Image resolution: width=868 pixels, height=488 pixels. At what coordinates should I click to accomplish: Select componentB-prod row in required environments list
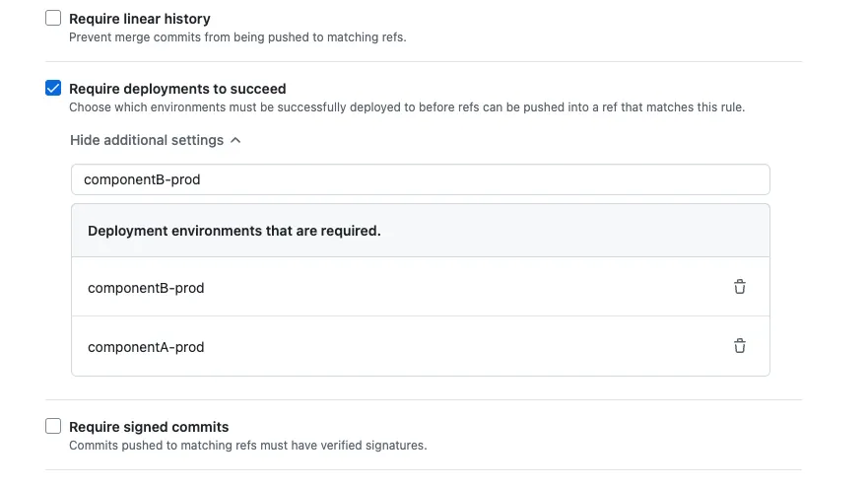[x=146, y=288]
